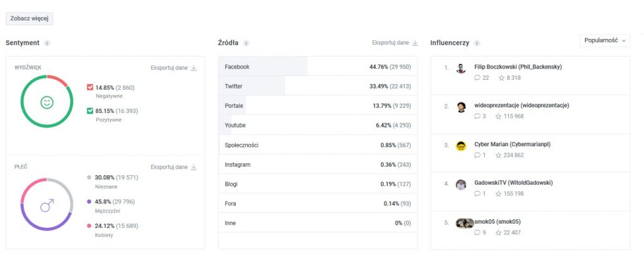The width and height of the screenshot is (644, 255).
Task: Click the pink Kobiety legend dot
Action: [89, 226]
